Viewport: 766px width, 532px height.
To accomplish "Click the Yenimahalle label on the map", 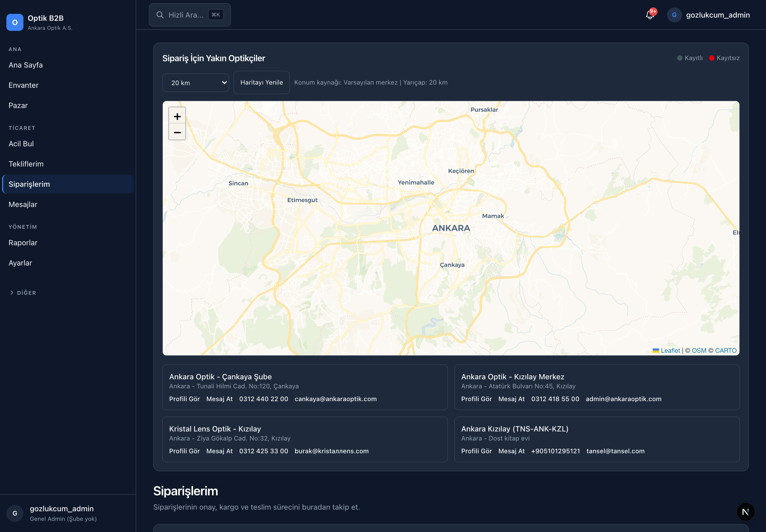I will (x=416, y=182).
